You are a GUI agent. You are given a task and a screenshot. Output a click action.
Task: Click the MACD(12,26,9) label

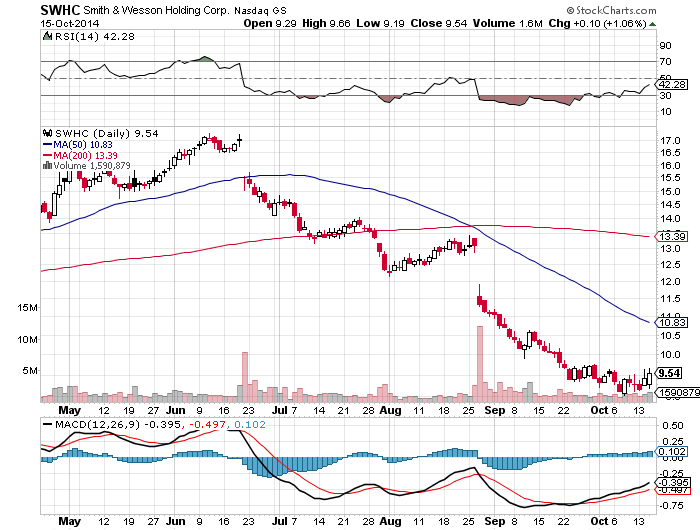[x=97, y=424]
